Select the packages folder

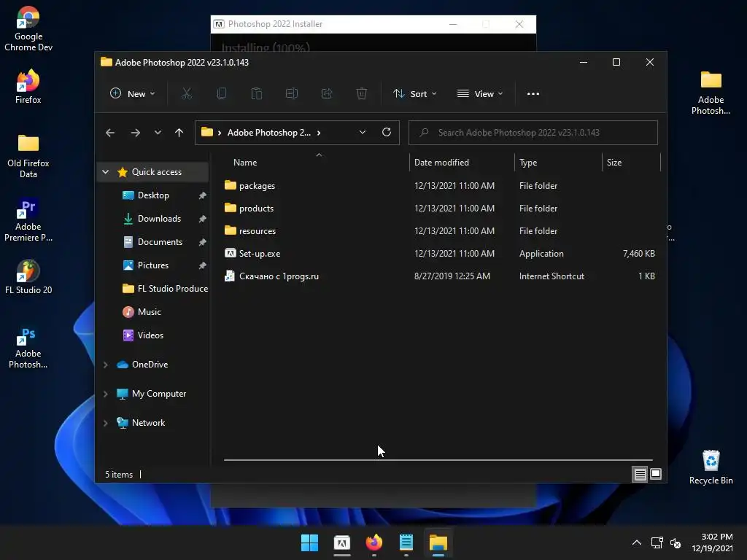tap(440, 186)
